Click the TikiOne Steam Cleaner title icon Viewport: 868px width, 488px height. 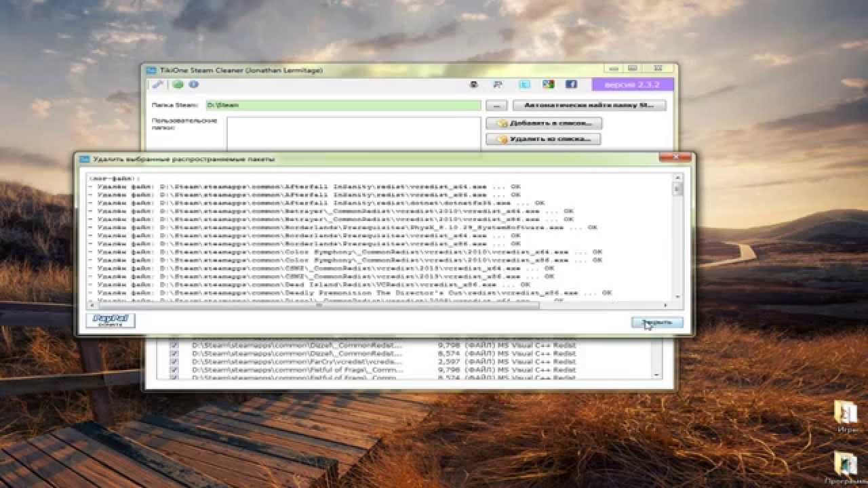tap(151, 70)
